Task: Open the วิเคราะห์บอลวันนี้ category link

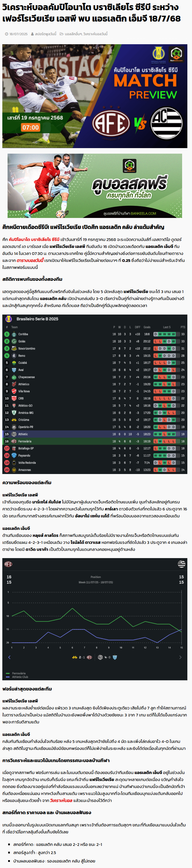Action: 95,34
